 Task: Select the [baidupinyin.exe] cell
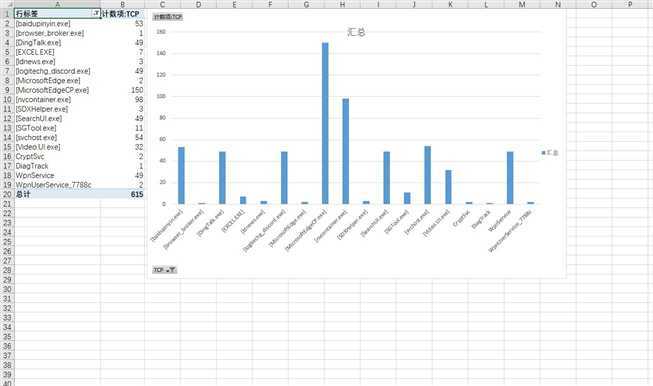click(x=57, y=23)
